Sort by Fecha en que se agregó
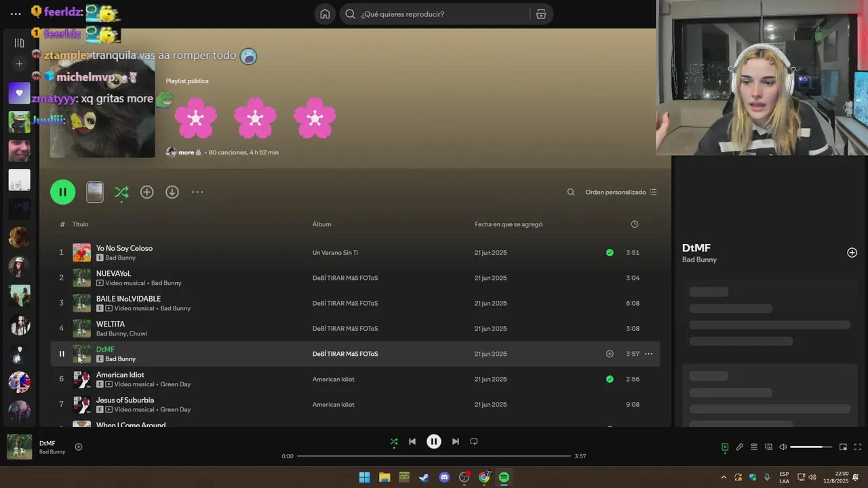 click(508, 224)
